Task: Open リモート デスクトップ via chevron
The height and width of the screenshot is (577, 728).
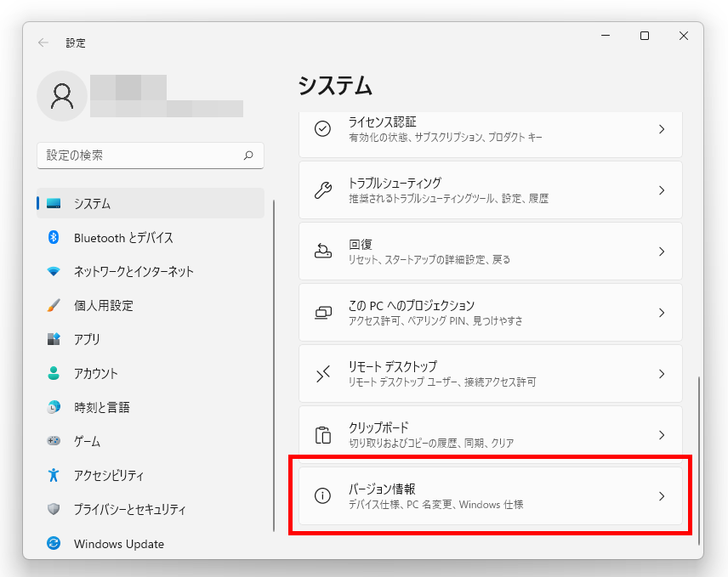Action: pos(662,374)
